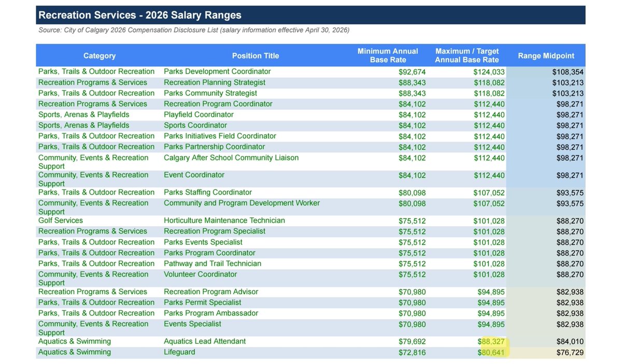The image size is (622, 364).
Task: Select the Parks Initiatives Field Coordinator cell
Action: 220,136
